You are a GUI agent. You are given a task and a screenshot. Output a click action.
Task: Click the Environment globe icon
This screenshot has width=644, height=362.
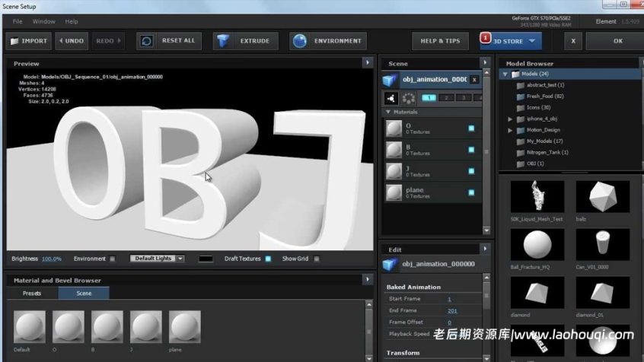300,40
